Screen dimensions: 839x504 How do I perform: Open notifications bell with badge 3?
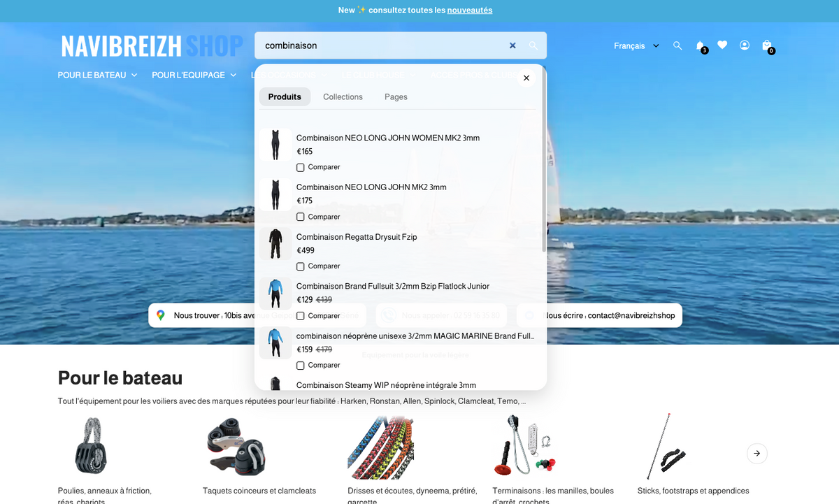coord(701,46)
